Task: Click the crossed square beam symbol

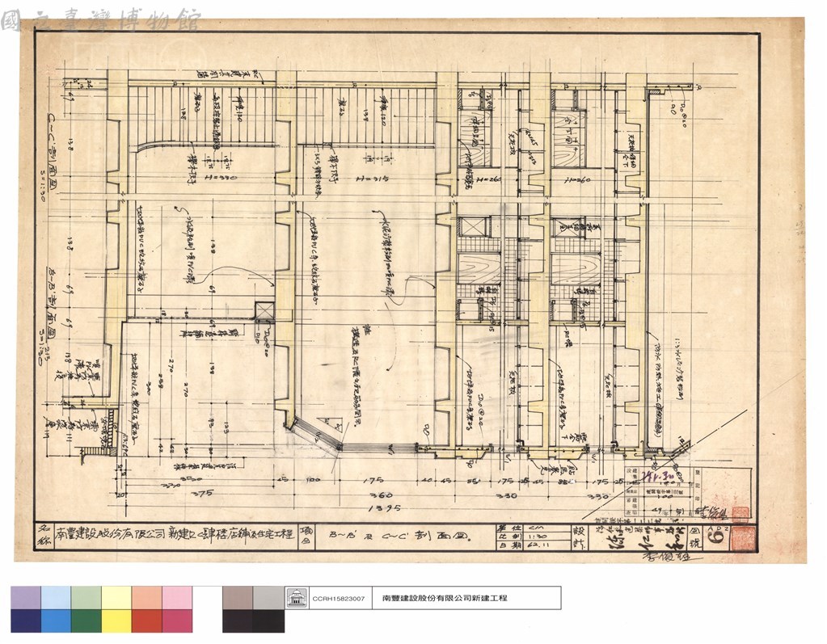Action: [x=264, y=311]
